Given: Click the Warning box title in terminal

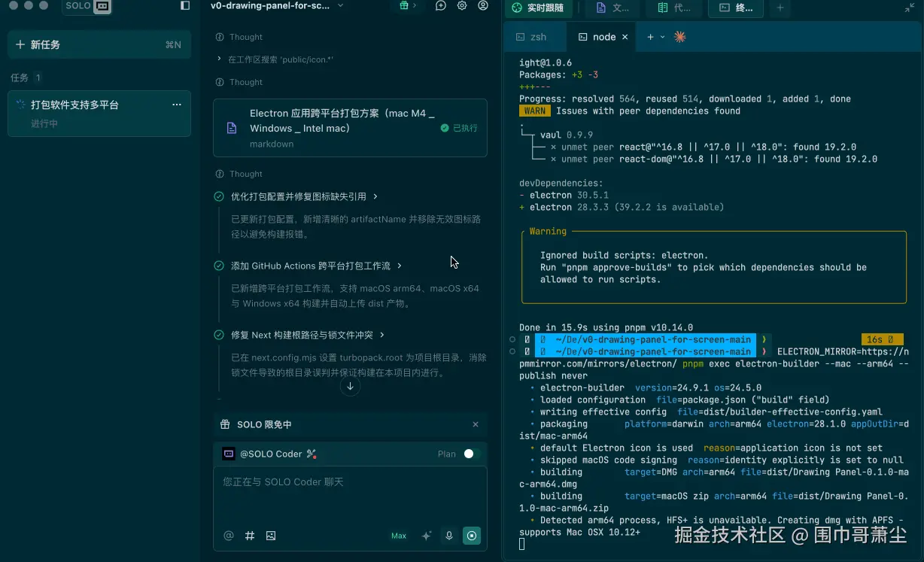Looking at the screenshot, I should (x=548, y=231).
